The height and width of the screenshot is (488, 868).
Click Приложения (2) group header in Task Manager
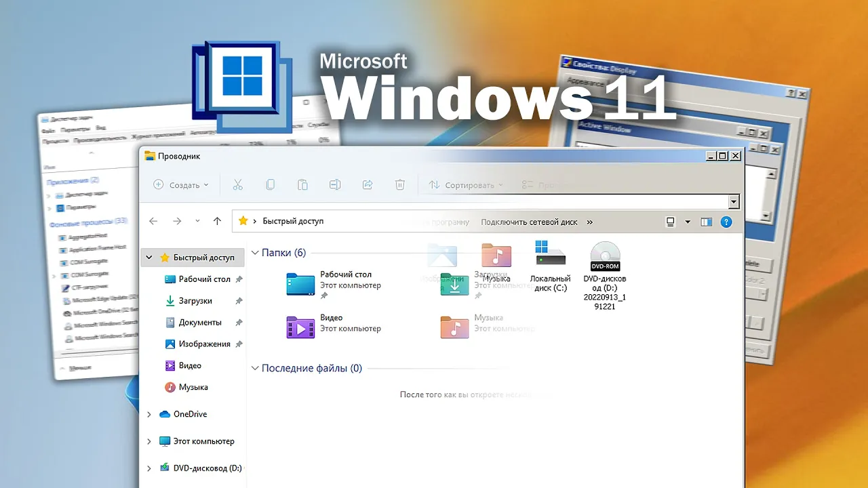coord(73,180)
